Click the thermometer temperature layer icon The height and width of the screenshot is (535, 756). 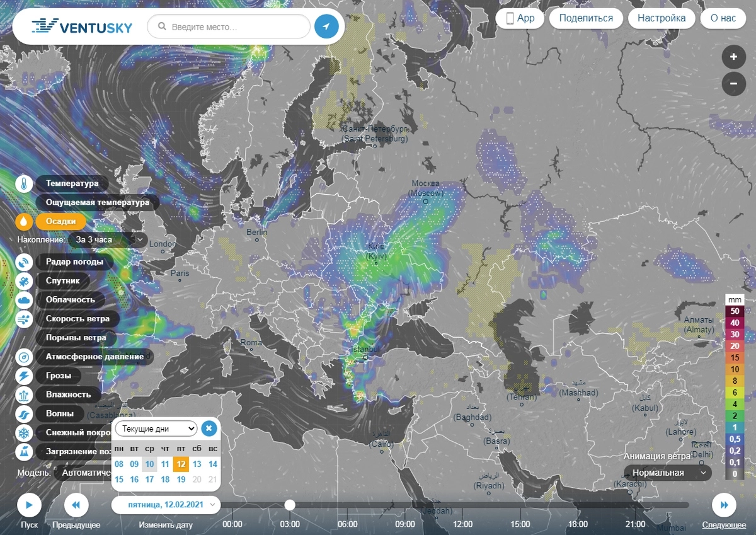coord(24,184)
